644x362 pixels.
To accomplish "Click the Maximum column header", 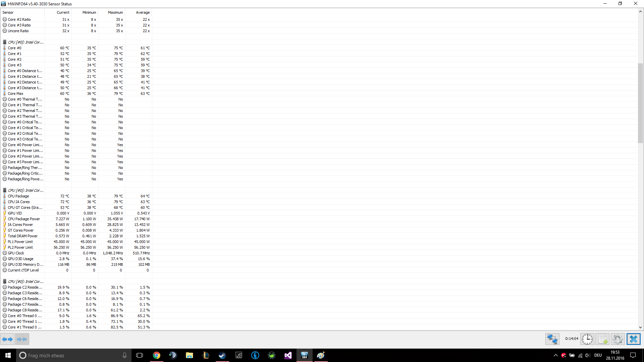I will [x=115, y=12].
